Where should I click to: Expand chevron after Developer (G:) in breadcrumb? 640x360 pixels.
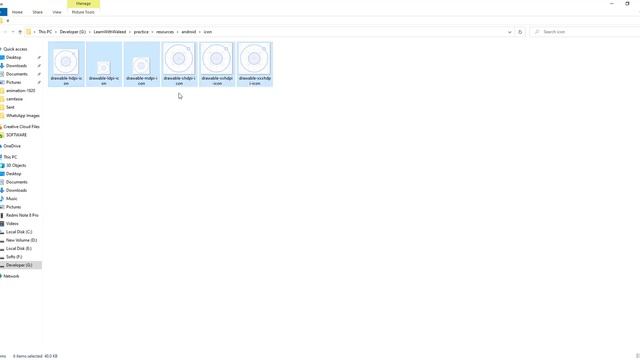(90, 32)
